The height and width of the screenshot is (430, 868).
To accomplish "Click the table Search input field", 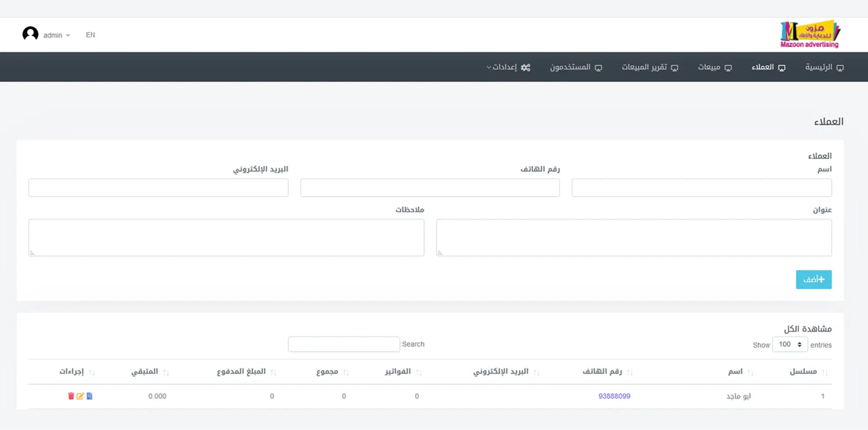I will pyautogui.click(x=344, y=344).
